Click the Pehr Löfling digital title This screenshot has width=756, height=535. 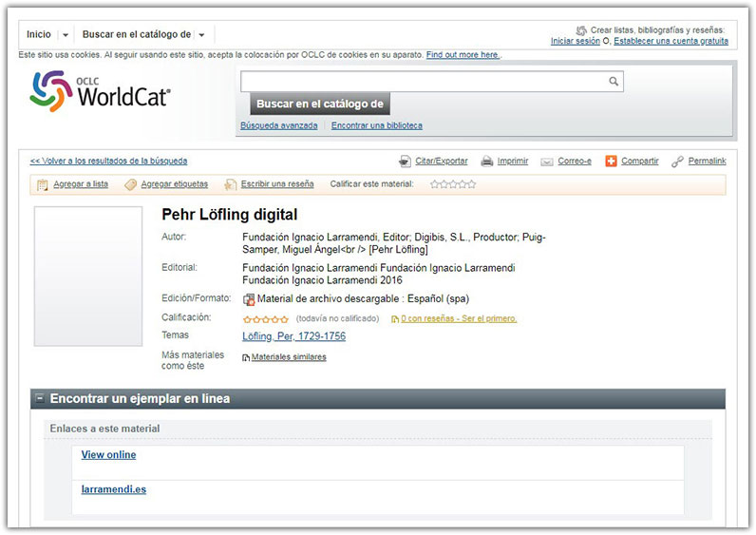[x=230, y=214]
